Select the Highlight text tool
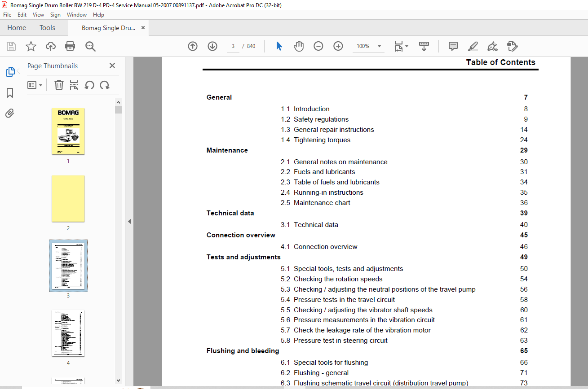 point(473,46)
